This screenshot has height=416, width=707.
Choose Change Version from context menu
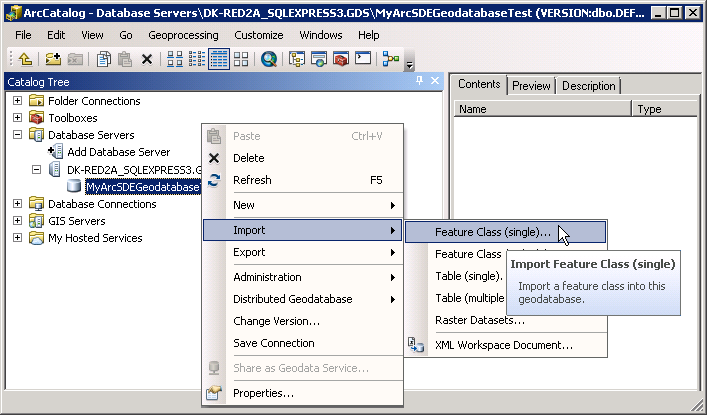click(303, 321)
